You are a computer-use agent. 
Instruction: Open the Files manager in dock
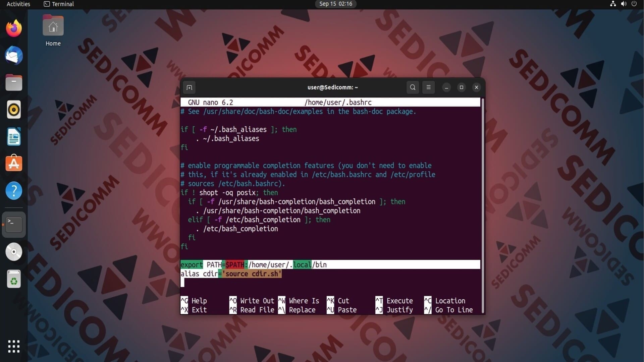point(14,82)
